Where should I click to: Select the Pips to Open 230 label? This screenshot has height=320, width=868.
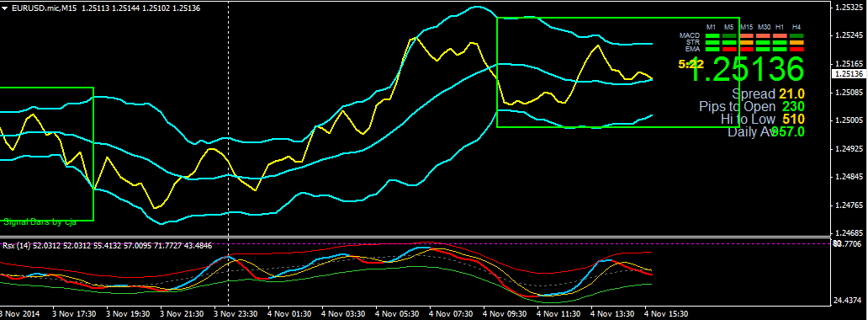tap(752, 106)
